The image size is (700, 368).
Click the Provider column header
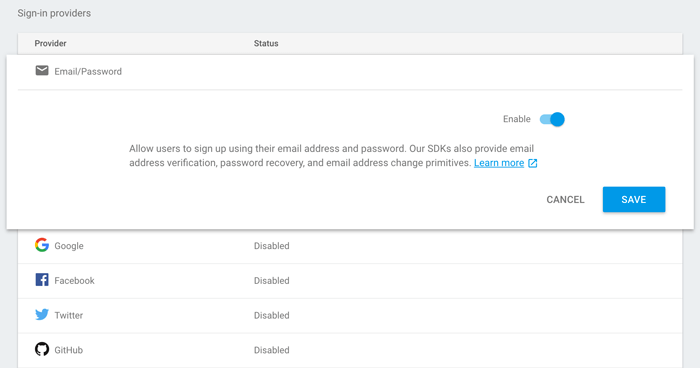coord(50,43)
